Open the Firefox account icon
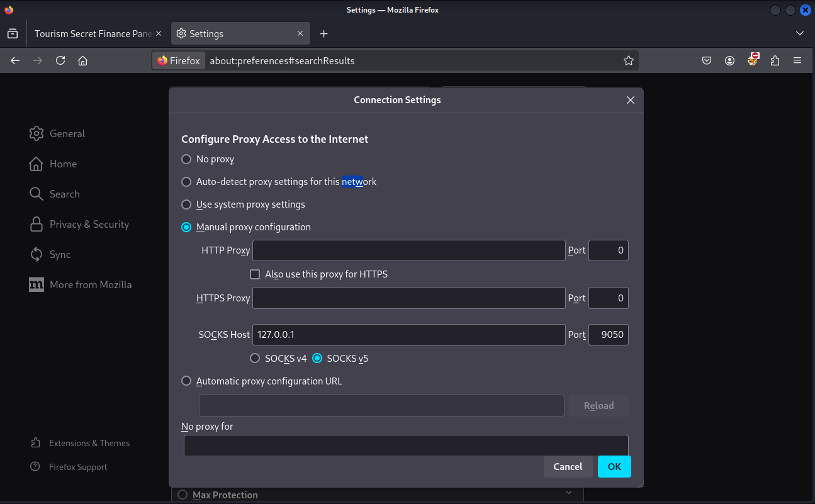Screen dimensions: 815x504 click(729, 60)
